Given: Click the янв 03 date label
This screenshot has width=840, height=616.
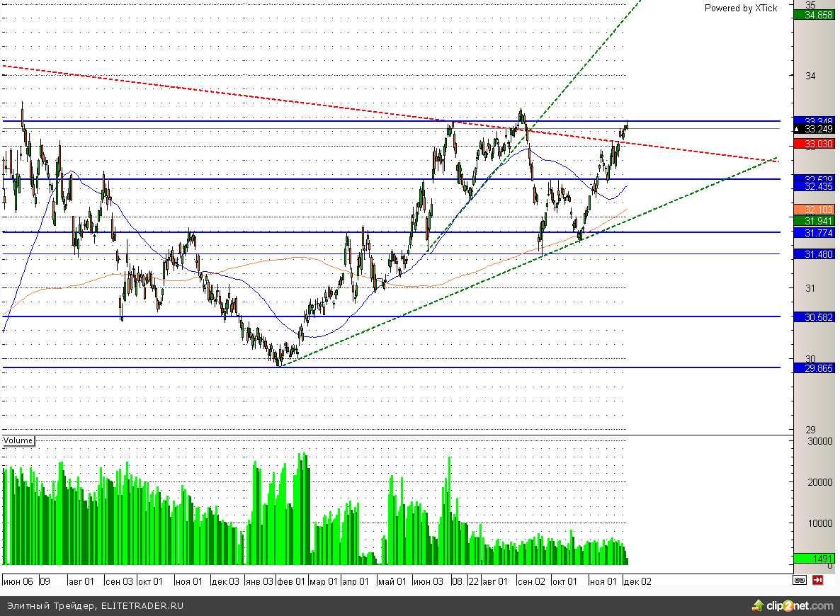Looking at the screenshot, I should pos(259,581).
